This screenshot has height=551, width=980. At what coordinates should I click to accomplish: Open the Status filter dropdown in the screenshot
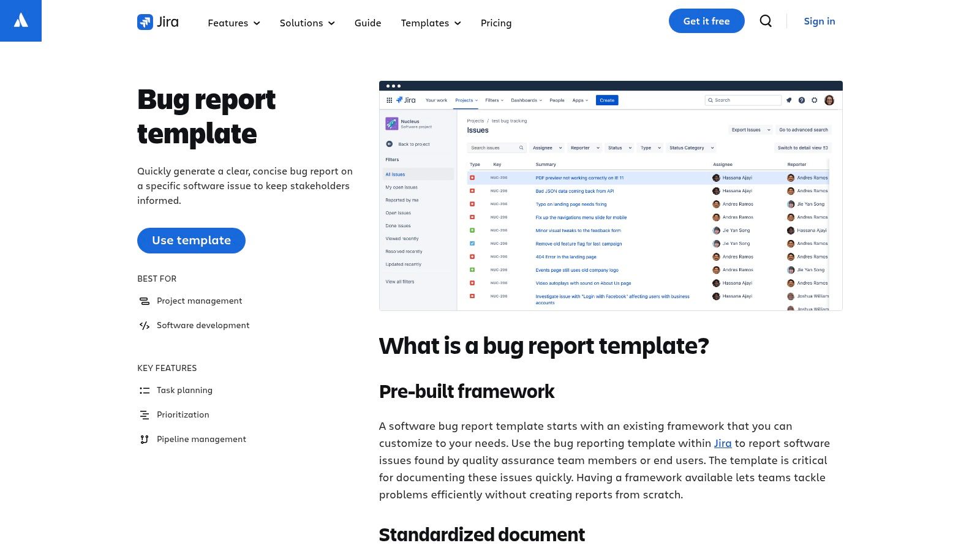(619, 148)
